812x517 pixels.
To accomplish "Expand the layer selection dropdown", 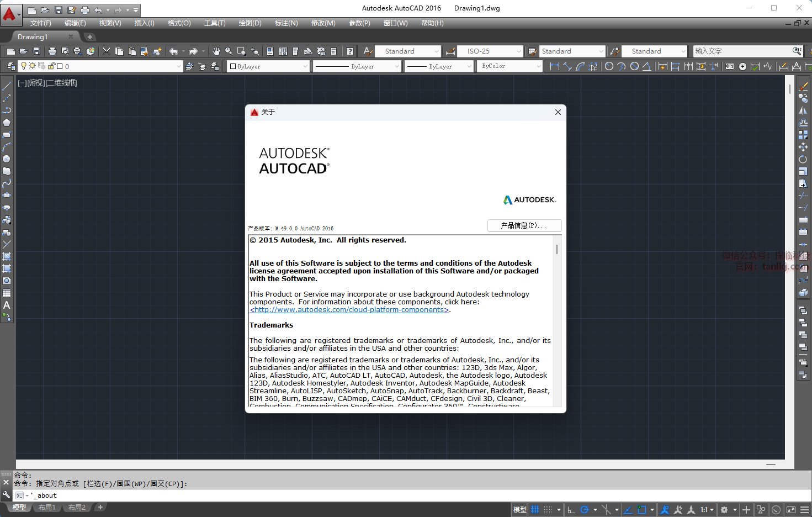I will (178, 66).
